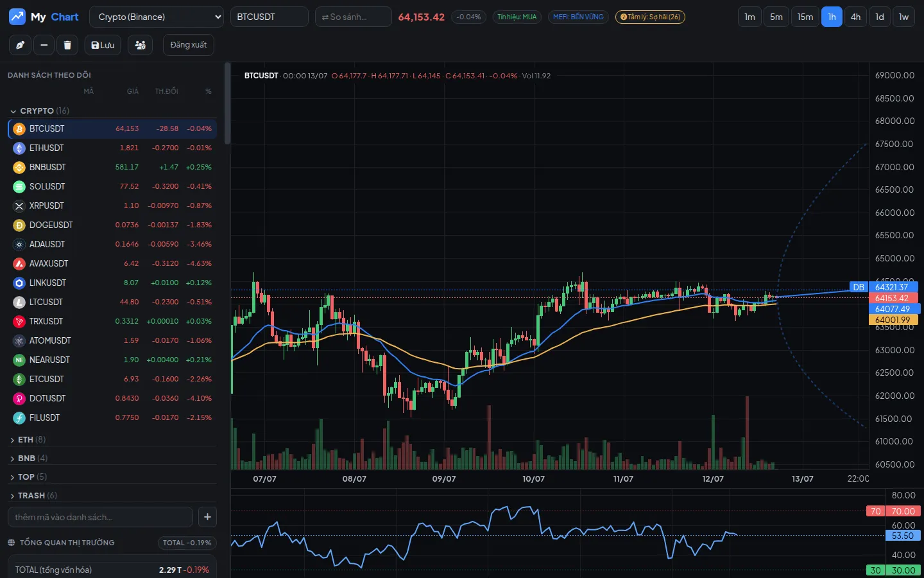Click the BNB icon beside BNBUSDT

[x=19, y=167]
